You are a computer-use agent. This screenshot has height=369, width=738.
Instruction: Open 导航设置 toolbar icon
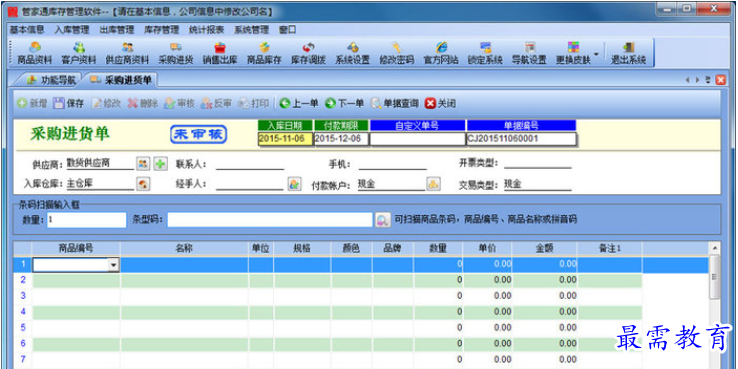(x=529, y=53)
